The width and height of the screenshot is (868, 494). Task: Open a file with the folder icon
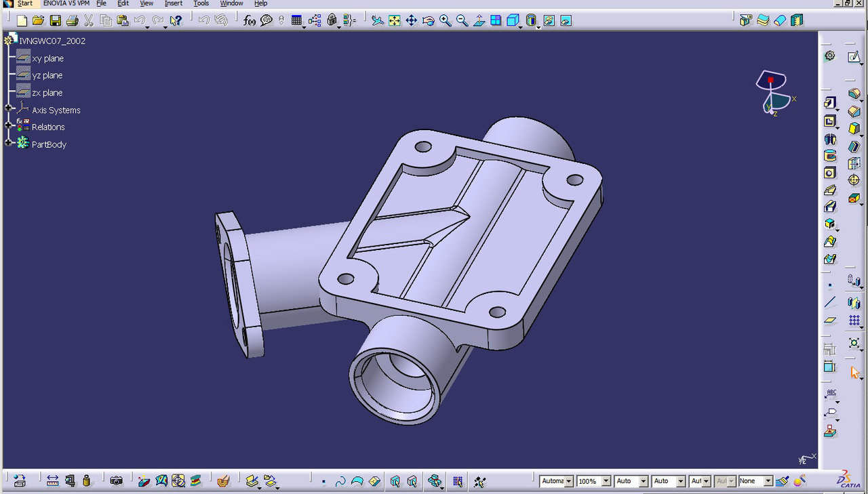(x=39, y=20)
